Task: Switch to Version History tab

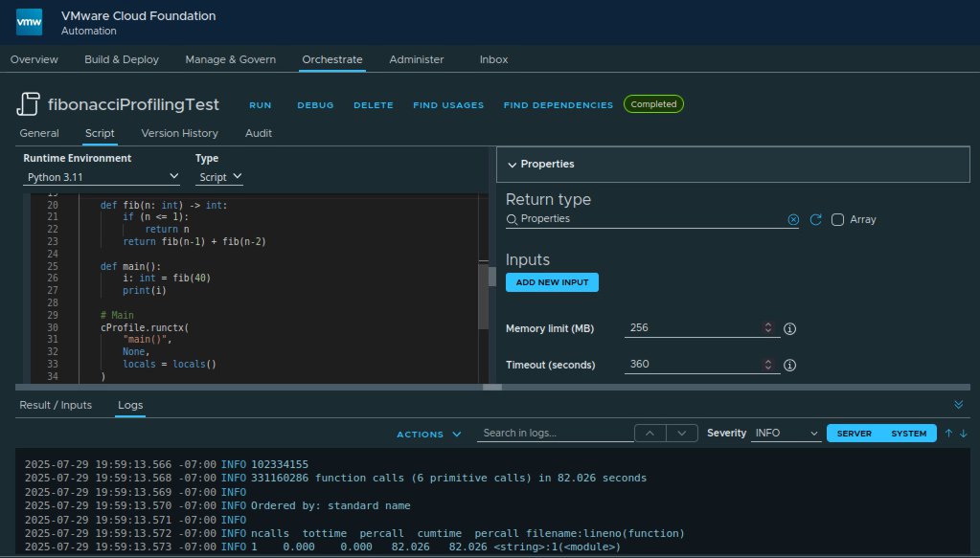Action: click(x=179, y=133)
